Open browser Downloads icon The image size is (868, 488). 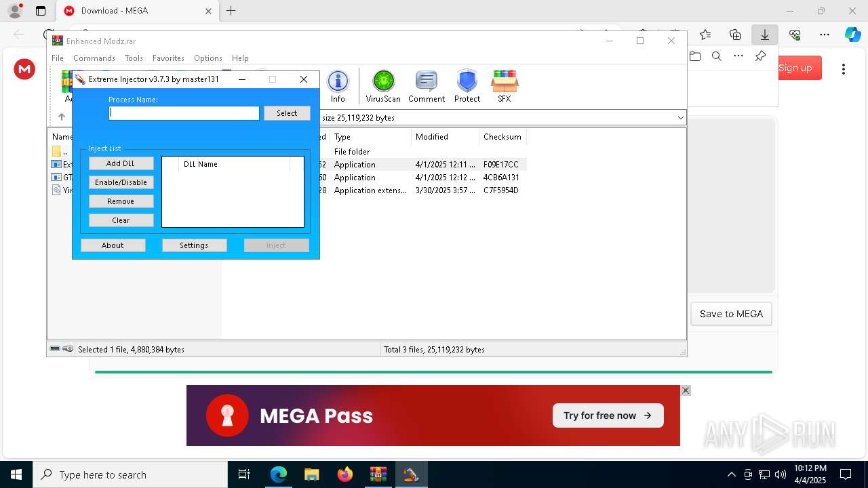pos(764,35)
